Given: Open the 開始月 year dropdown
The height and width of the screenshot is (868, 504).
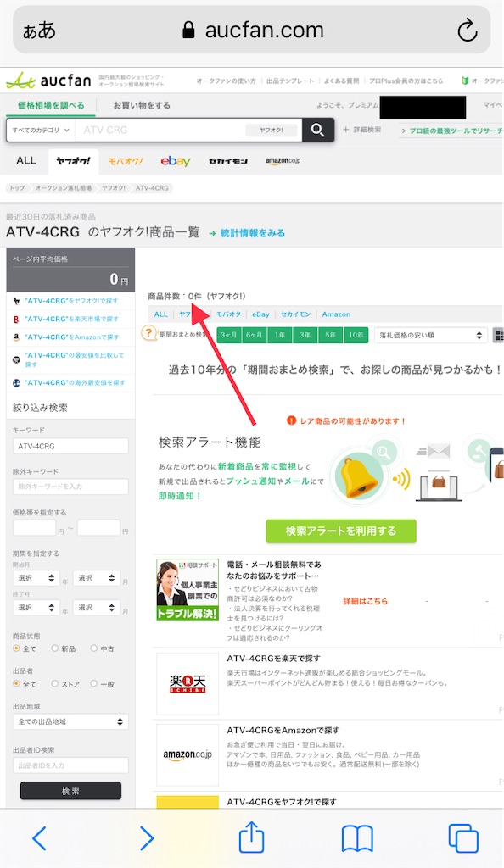Looking at the screenshot, I should point(36,578).
